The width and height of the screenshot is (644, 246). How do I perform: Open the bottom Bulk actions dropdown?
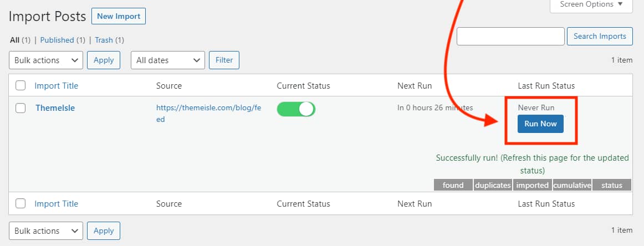click(x=46, y=231)
